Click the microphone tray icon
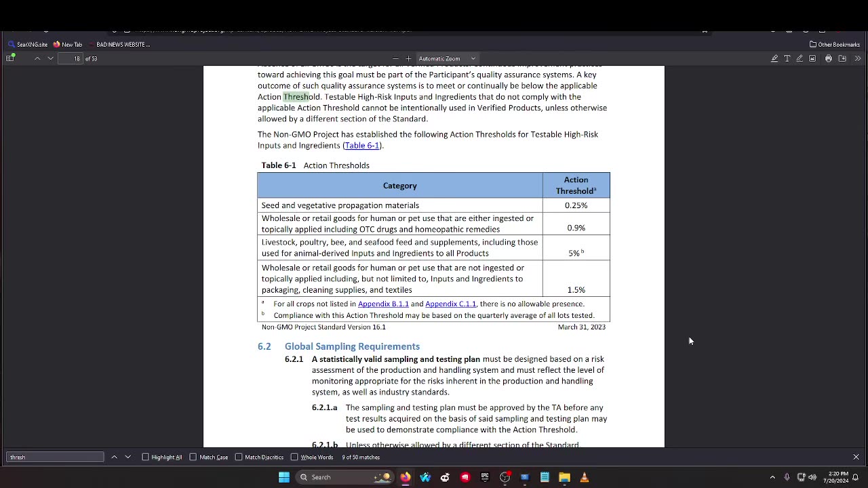 coord(787,477)
